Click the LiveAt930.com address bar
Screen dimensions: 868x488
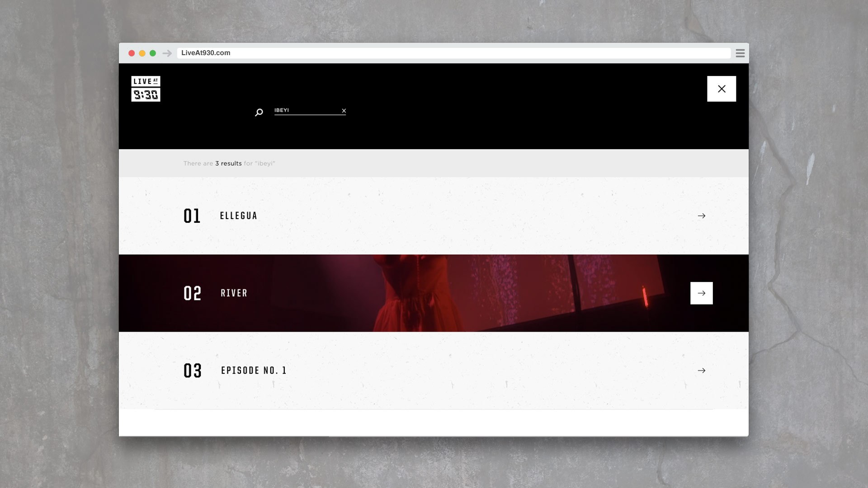[x=452, y=53]
